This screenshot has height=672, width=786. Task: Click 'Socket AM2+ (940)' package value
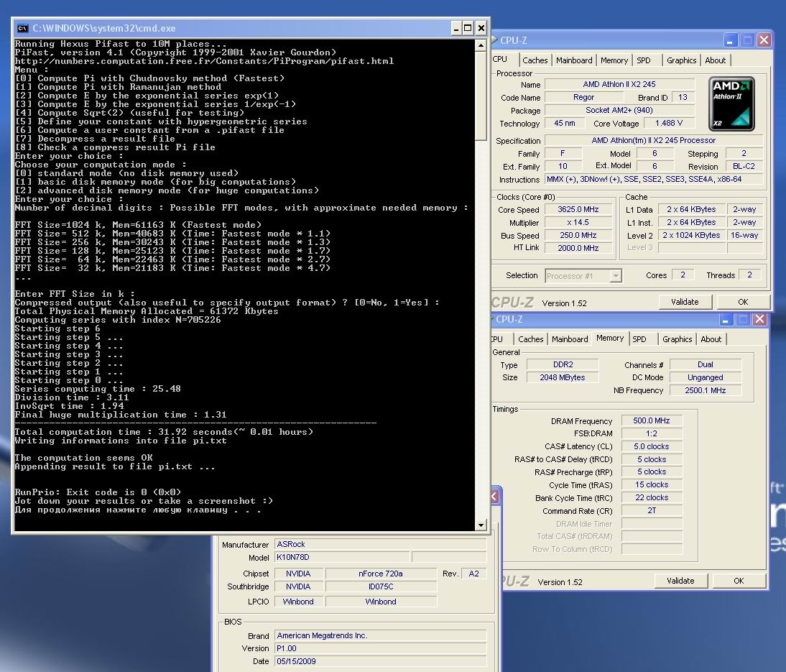pyautogui.click(x=619, y=111)
